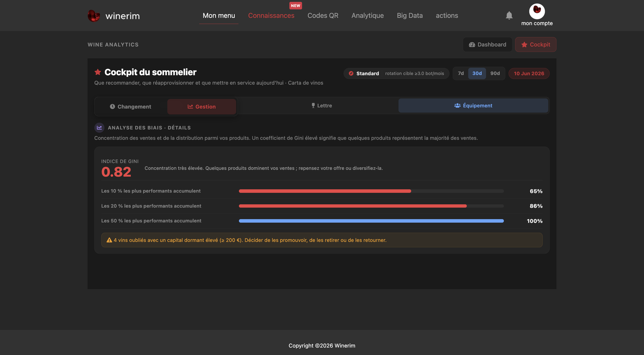Click the Winerim grape logo icon
Viewport: 644px width, 355px height.
(x=94, y=16)
